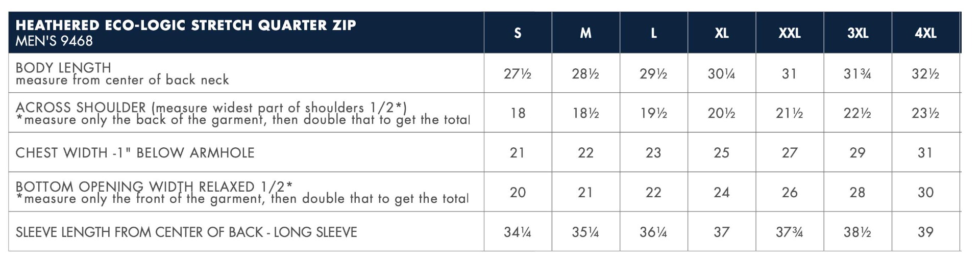Click the BODY LENGTH row label

[x=63, y=67]
